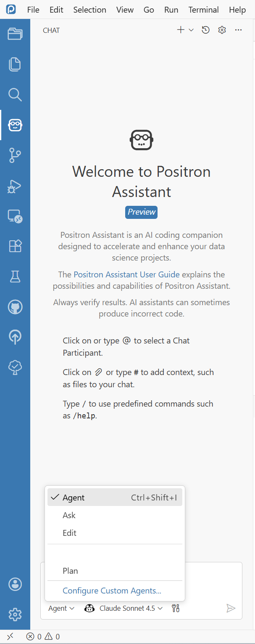This screenshot has height=644, width=255.
Task: Open the Explorer folder icon in activity bar
Action: (x=15, y=34)
